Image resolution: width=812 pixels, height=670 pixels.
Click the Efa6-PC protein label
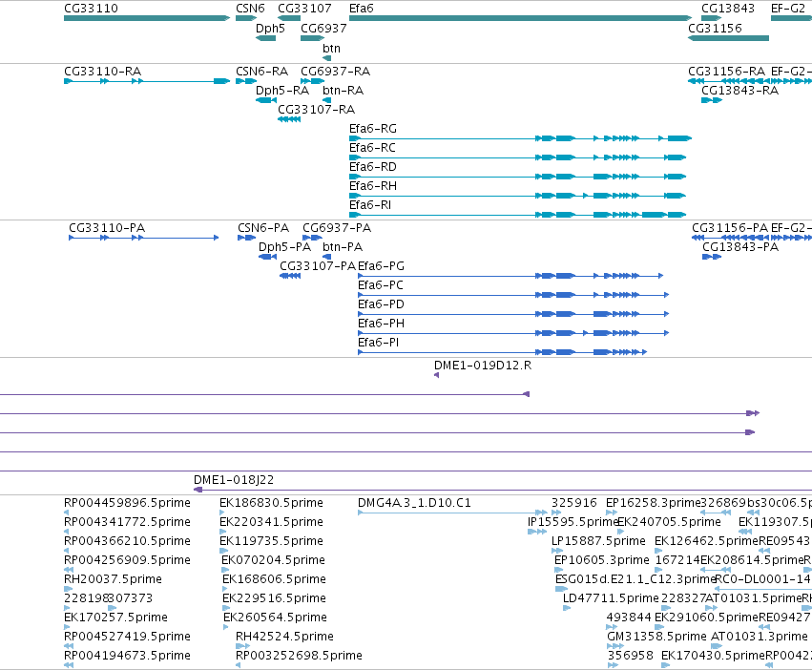click(x=381, y=285)
